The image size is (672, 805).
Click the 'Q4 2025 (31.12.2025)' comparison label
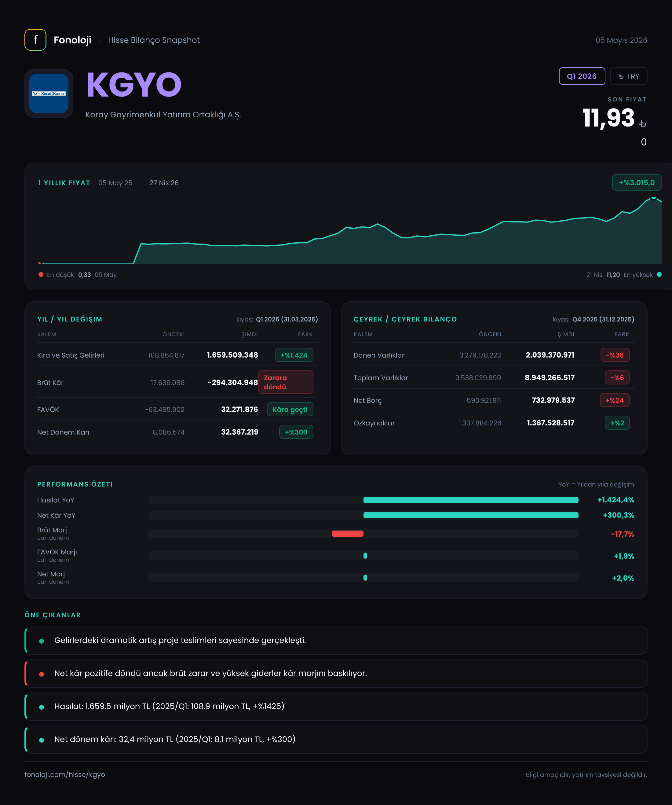point(603,319)
